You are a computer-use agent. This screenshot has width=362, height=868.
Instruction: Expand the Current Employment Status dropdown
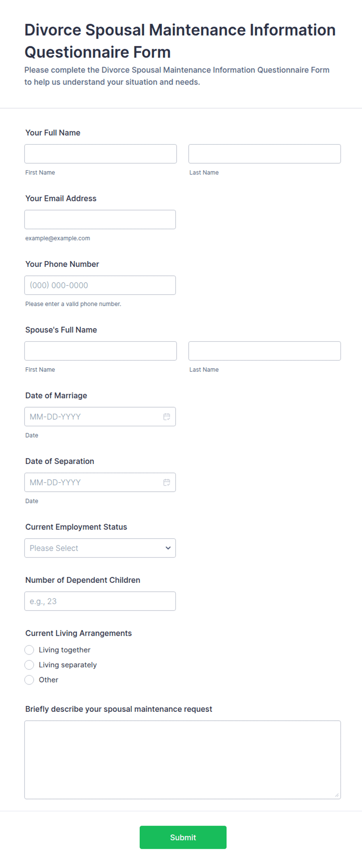tap(100, 548)
